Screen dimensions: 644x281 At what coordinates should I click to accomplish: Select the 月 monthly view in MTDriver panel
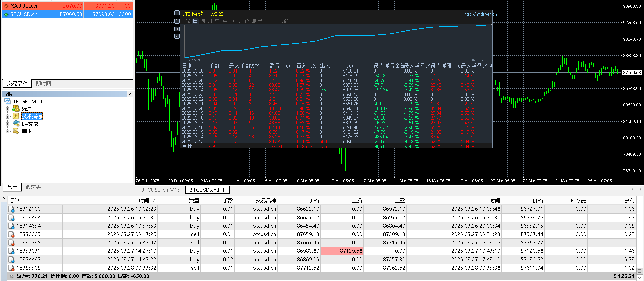click(x=210, y=21)
